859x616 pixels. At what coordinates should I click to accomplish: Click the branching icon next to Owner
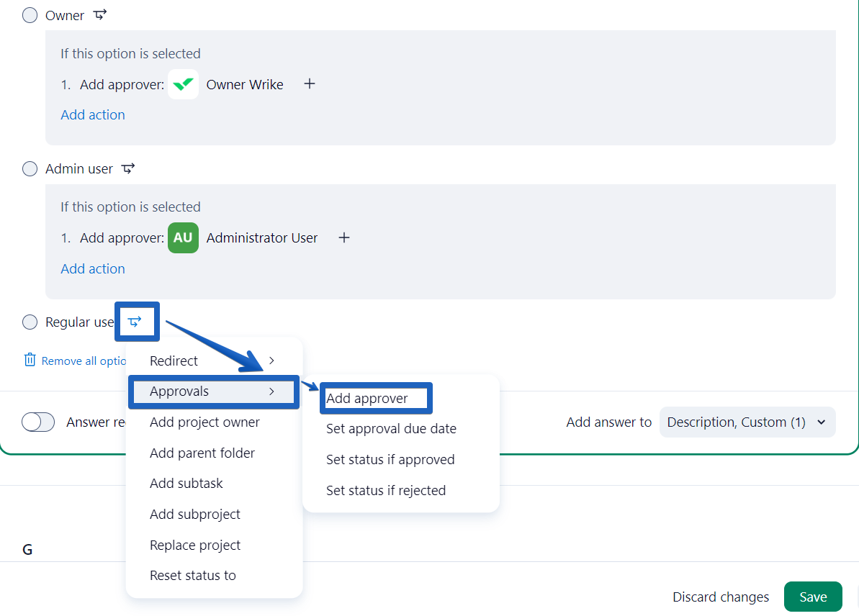point(100,14)
